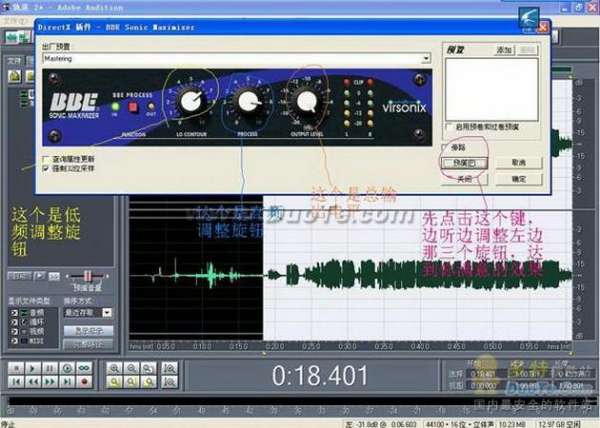600x428 pixels.
Task: Click the 确定 OK button
Action: (x=519, y=179)
